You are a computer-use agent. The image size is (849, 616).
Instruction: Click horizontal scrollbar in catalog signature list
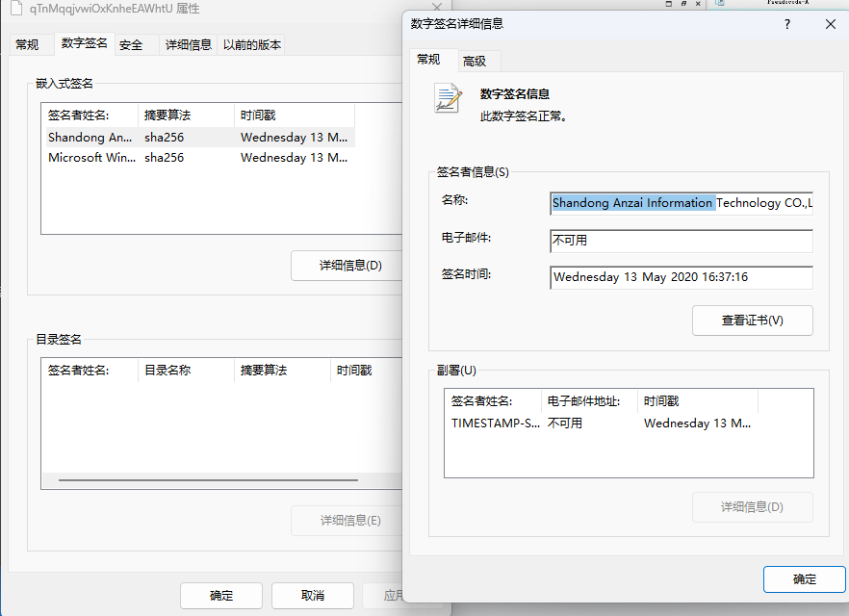[x=209, y=480]
